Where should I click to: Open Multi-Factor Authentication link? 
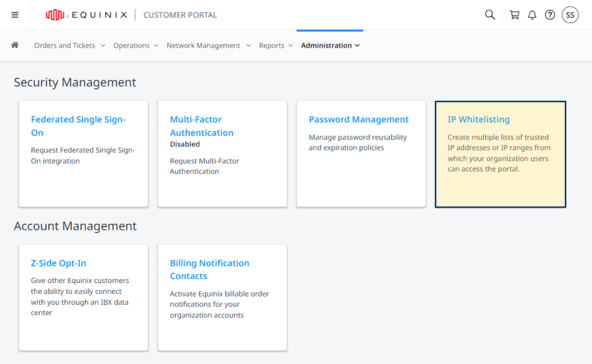201,126
